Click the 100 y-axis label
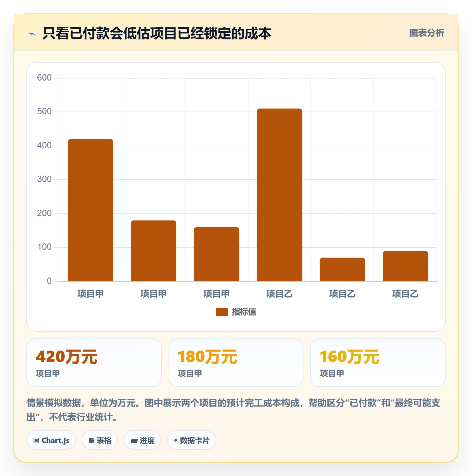 tap(44, 247)
